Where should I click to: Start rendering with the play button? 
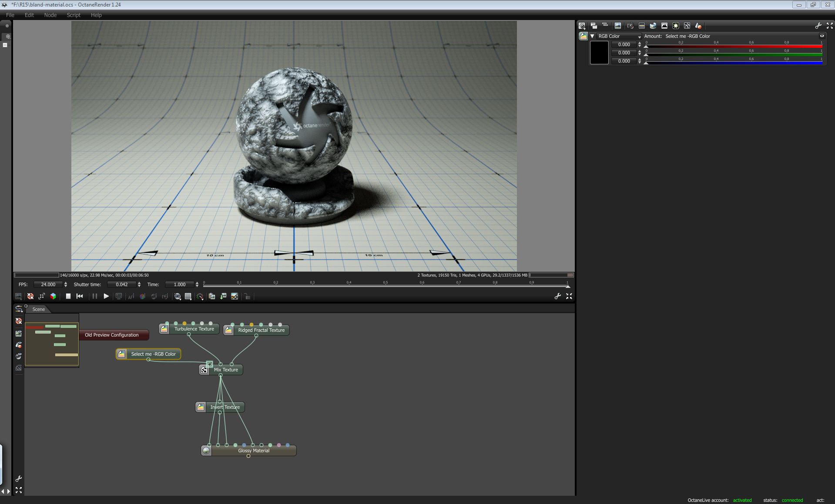coord(106,296)
